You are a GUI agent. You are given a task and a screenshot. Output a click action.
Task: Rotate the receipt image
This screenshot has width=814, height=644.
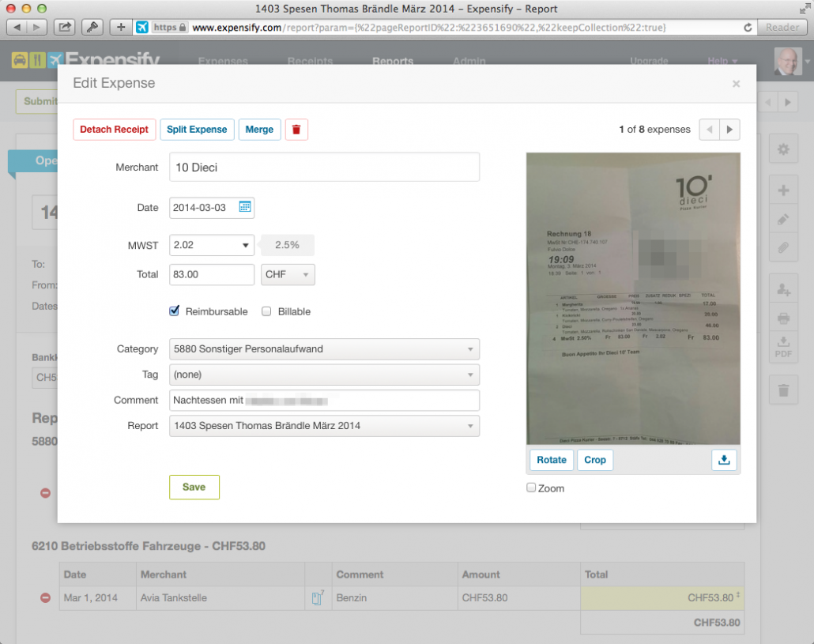tap(552, 460)
